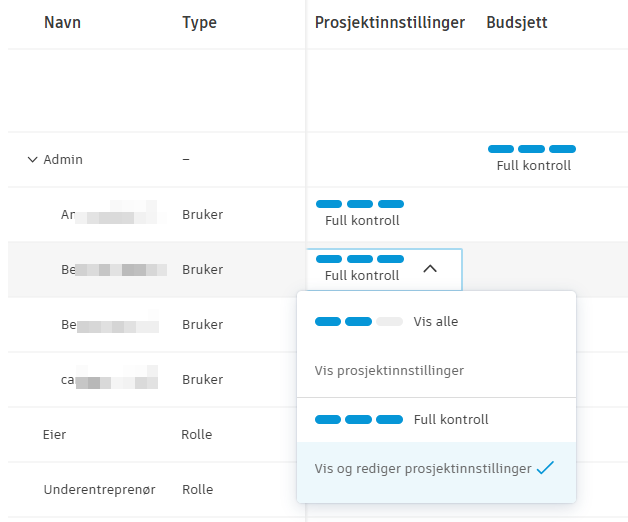Click the checkmark beside Vis og rediger
The width and height of the screenshot is (628, 522).
pyautogui.click(x=545, y=467)
